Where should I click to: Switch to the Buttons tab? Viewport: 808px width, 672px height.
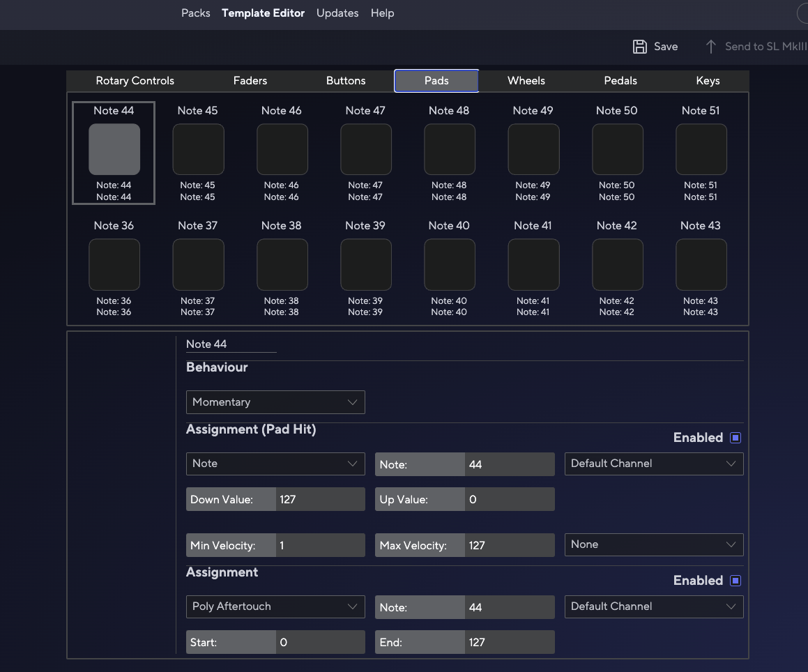(x=346, y=81)
